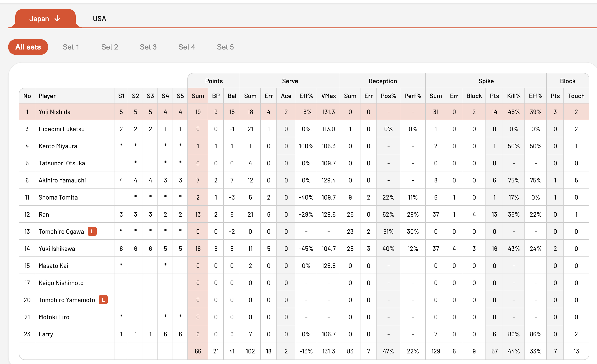597x364 pixels.
Task: Open Yuki Ishikawa player name
Action: click(57, 249)
